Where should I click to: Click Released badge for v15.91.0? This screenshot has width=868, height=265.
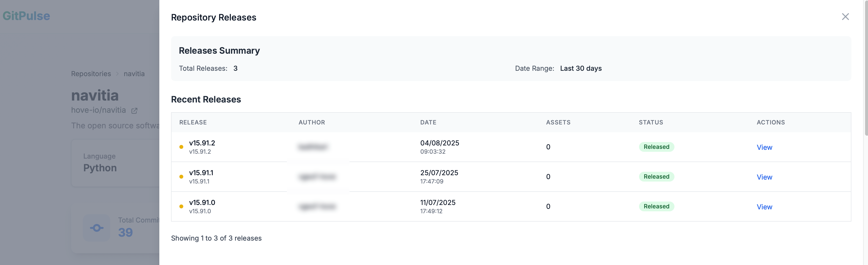656,206
